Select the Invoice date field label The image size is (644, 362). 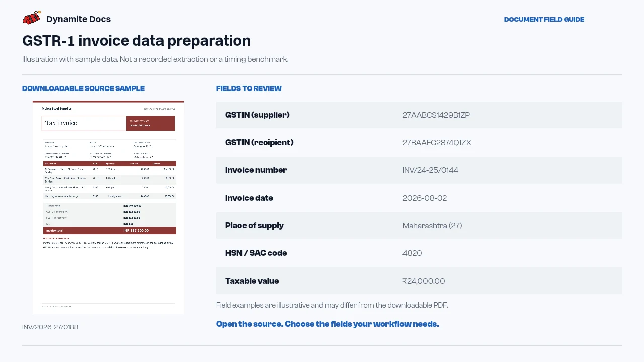pyautogui.click(x=249, y=198)
